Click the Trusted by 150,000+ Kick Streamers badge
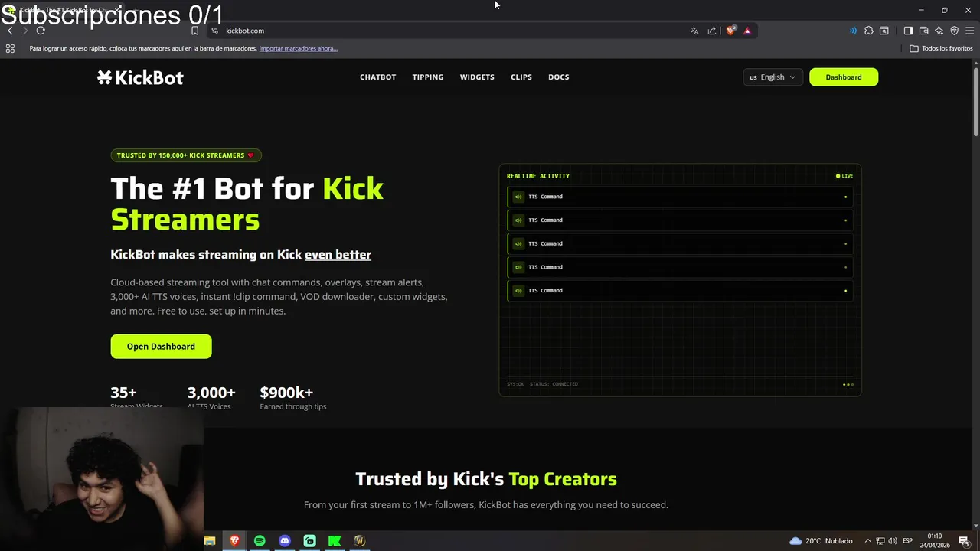 [186, 155]
